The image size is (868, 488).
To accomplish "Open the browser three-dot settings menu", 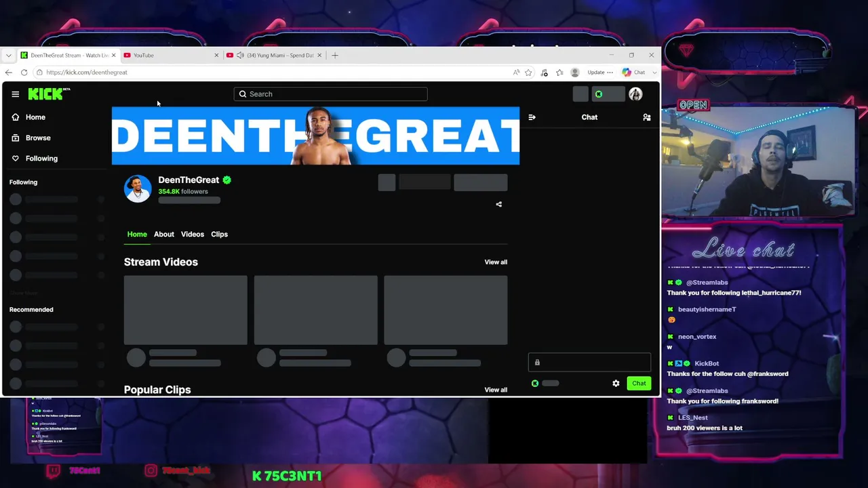I will coord(610,73).
